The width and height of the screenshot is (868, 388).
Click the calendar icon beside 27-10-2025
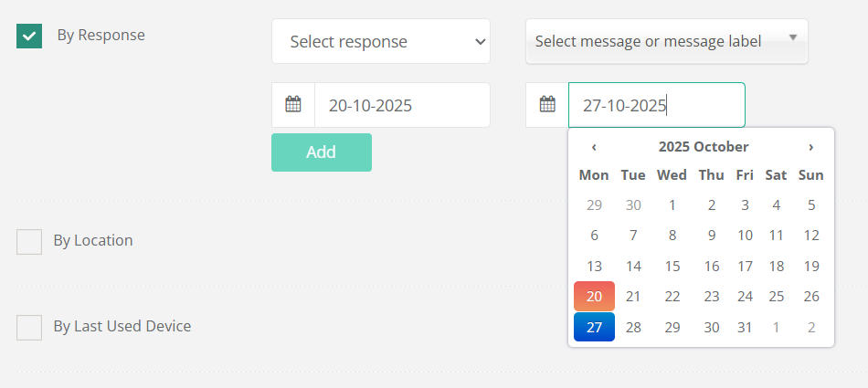(547, 105)
